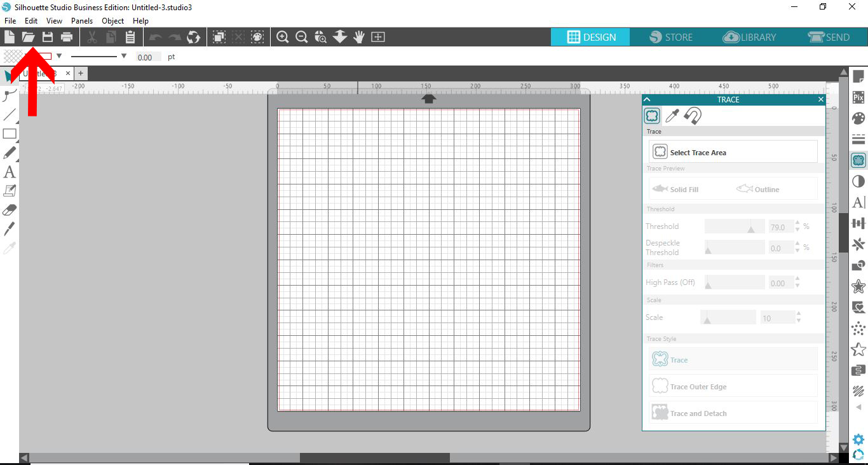Select the Line drawing tool
Viewport: 868px width, 465px height.
pyautogui.click(x=10, y=115)
